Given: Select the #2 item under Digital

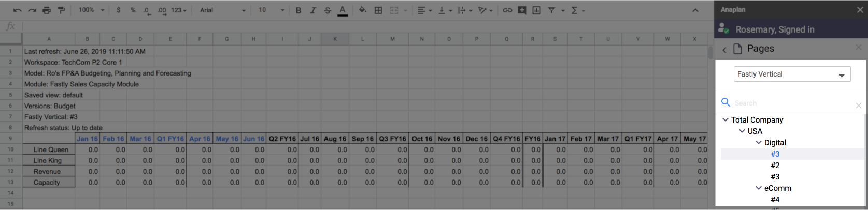Looking at the screenshot, I should click(775, 166).
